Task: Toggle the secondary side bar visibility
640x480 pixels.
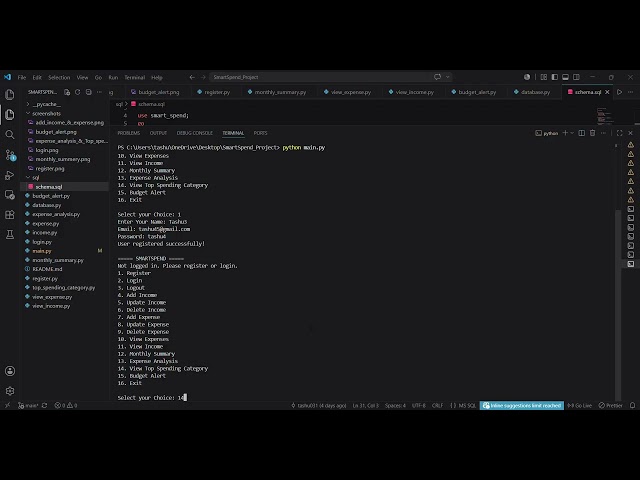Action: 576,77
